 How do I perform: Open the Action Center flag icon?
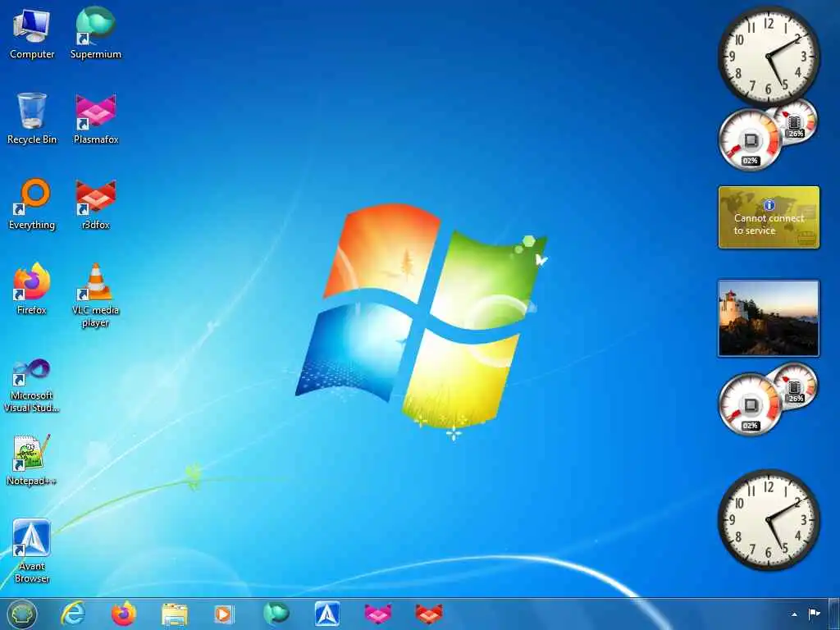point(814,614)
